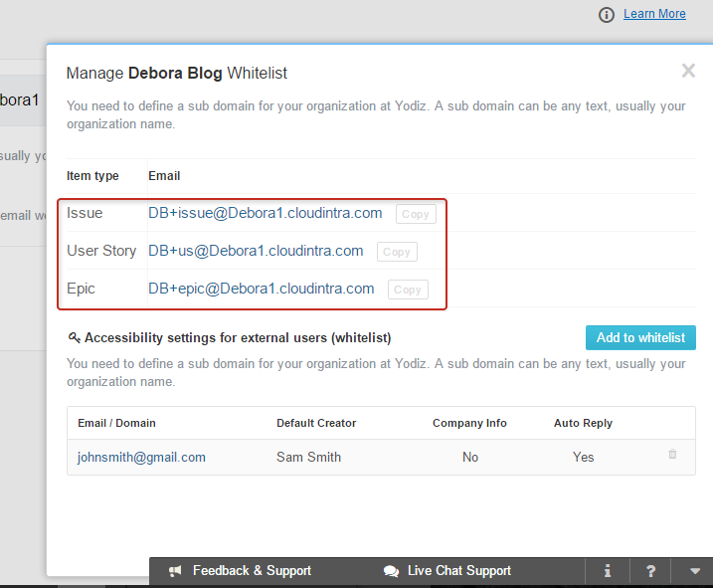Viewport: 713px width, 588px height.
Task: Click the key icon next to Accessibility settings
Action: (75, 337)
